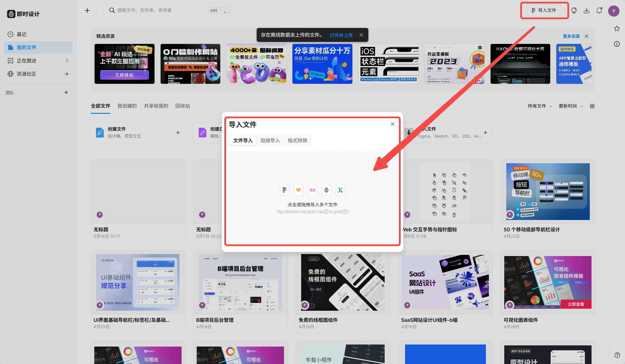Click 立即体验 on the AI banner

[125, 75]
